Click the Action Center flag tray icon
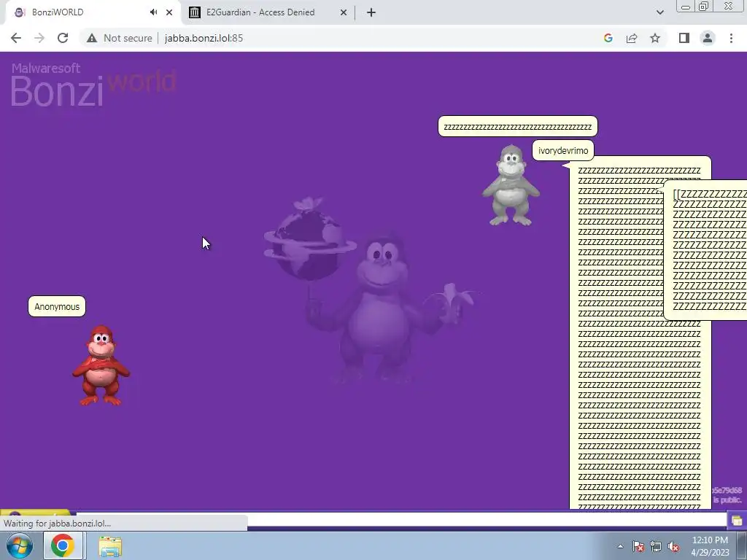 638,546
